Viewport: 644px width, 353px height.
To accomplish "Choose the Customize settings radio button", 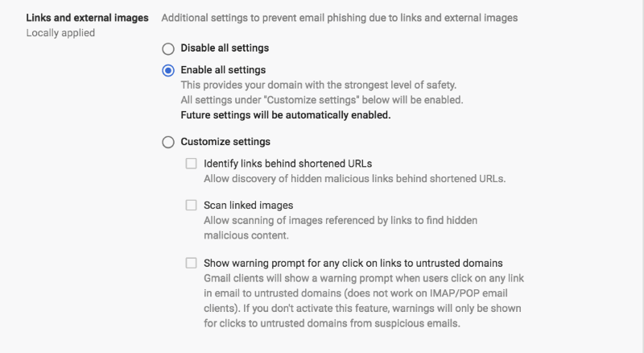I will coord(168,142).
